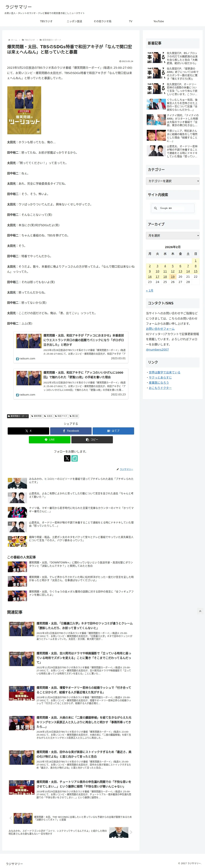205x868 pixels.
Task: Open the TBSラジオ navigation menu item
Action: point(46,21)
